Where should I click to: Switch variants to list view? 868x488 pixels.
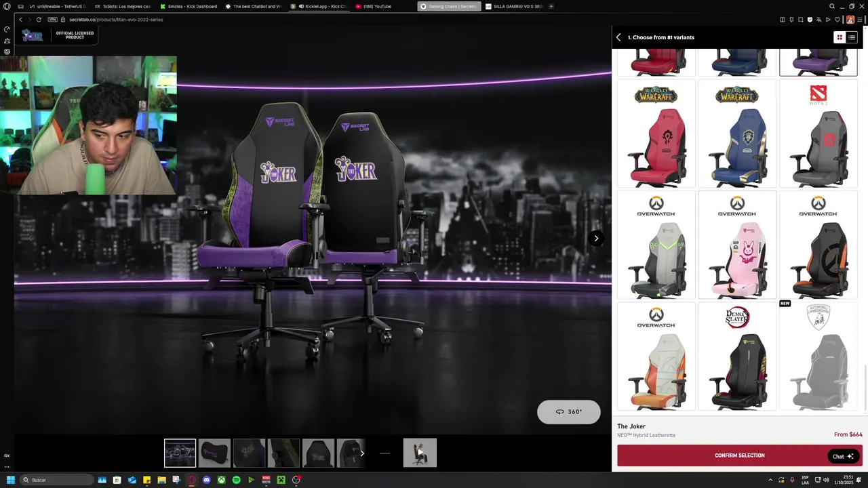click(852, 37)
